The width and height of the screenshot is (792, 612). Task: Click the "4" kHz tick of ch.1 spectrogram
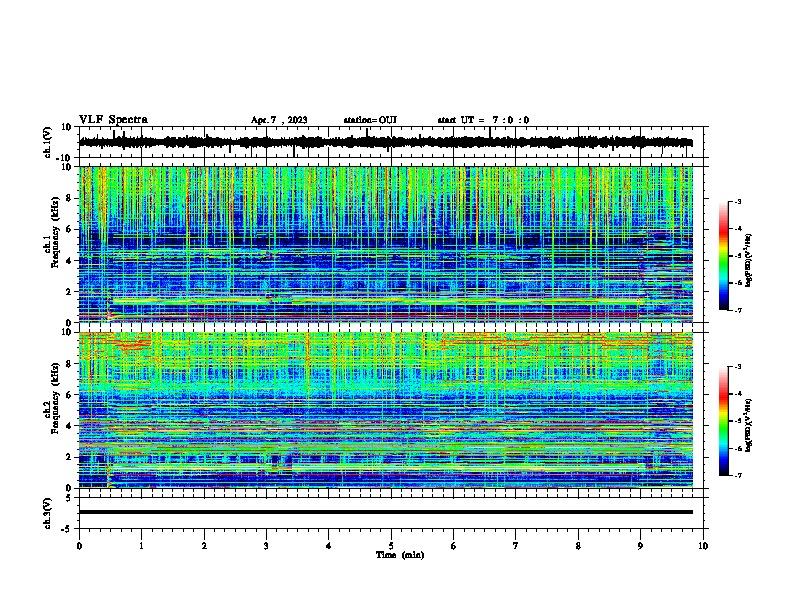69,261
